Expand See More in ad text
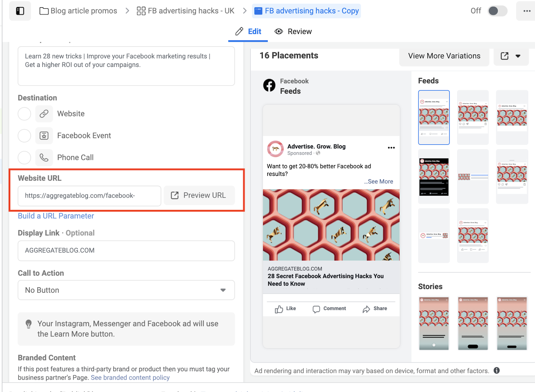 pyautogui.click(x=379, y=182)
